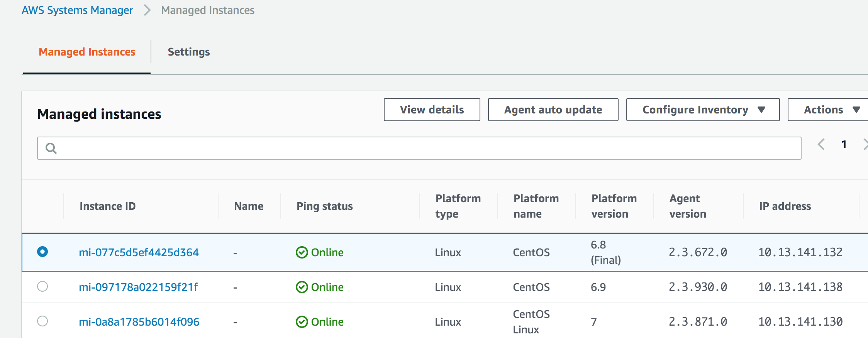Click the Instance ID column header
This screenshot has width=868, height=338.
pyautogui.click(x=108, y=206)
